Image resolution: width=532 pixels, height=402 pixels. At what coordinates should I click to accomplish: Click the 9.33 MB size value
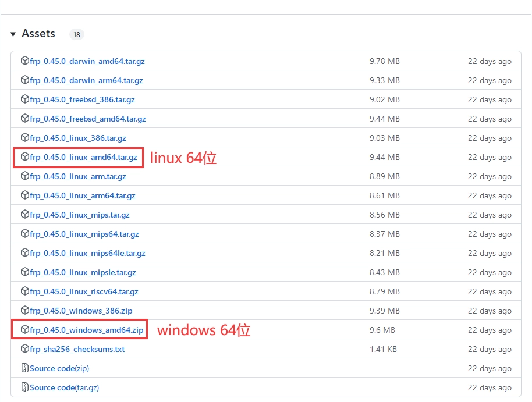385,80
